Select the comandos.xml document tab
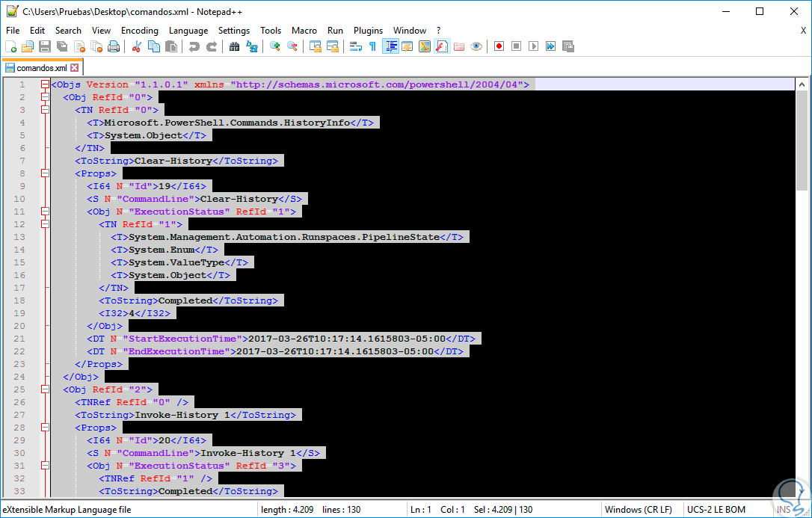812x518 pixels. click(x=40, y=68)
